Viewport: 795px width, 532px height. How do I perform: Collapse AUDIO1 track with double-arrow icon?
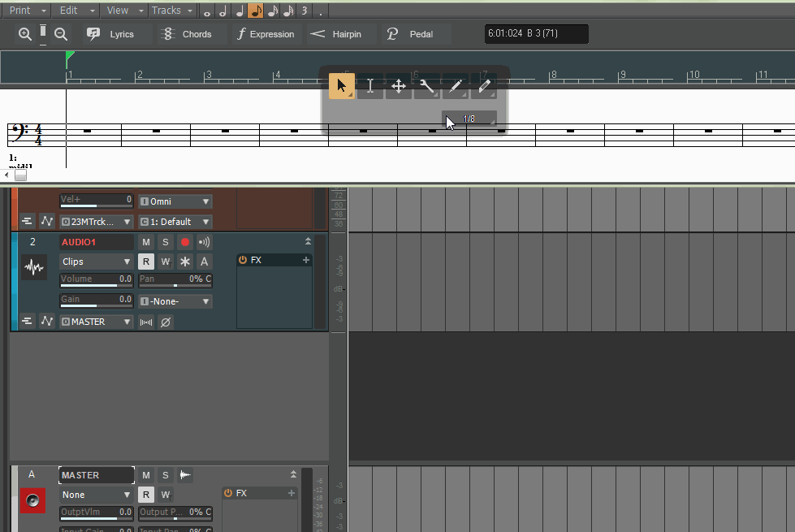tap(308, 241)
